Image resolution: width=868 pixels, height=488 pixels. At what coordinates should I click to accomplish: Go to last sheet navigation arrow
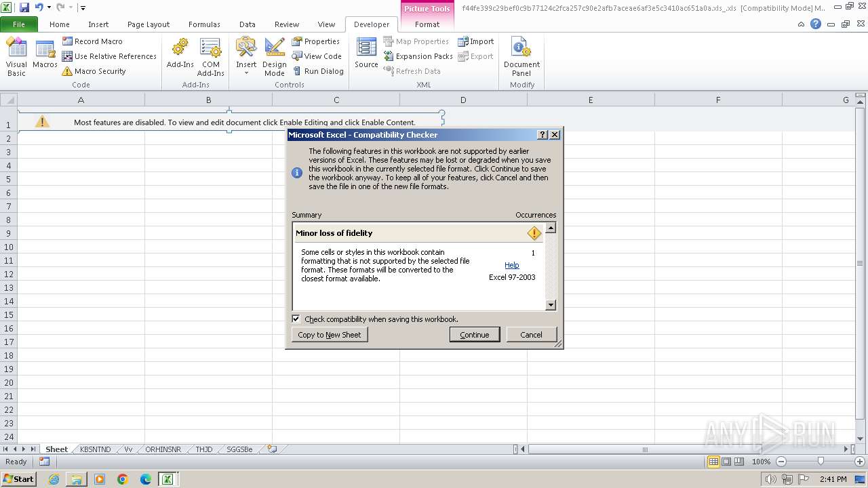coord(33,449)
